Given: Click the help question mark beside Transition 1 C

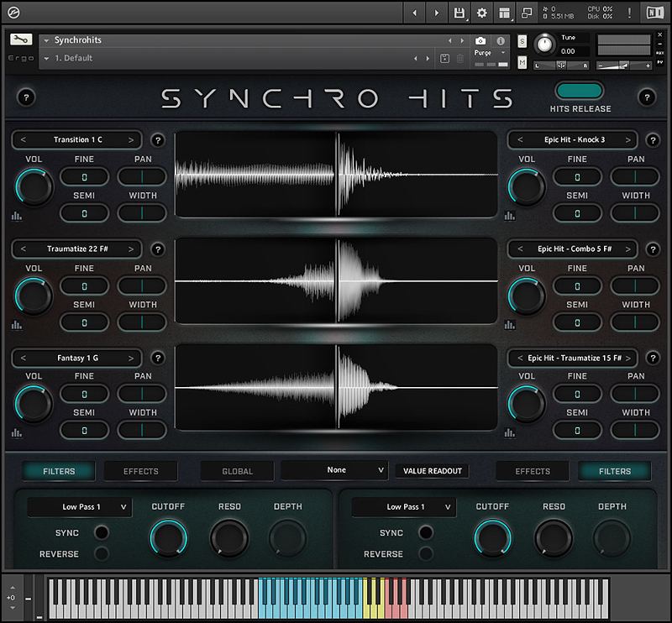Looking at the screenshot, I should click(159, 139).
